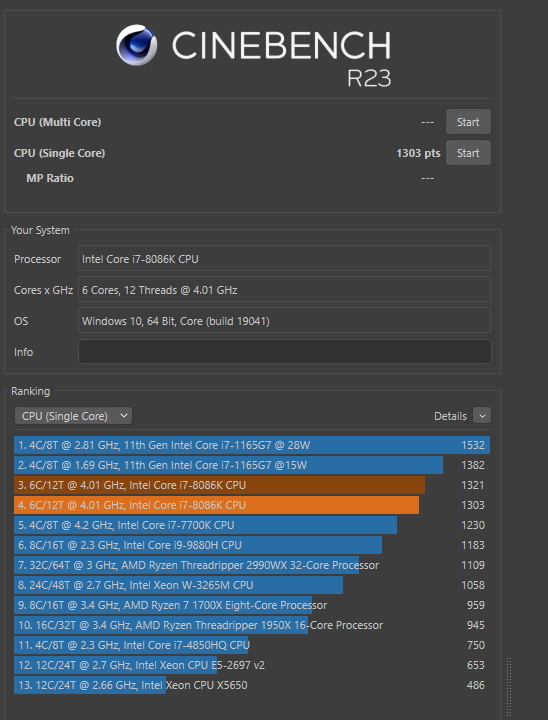Click into the empty Info field
This screenshot has width=548, height=720.
[284, 352]
